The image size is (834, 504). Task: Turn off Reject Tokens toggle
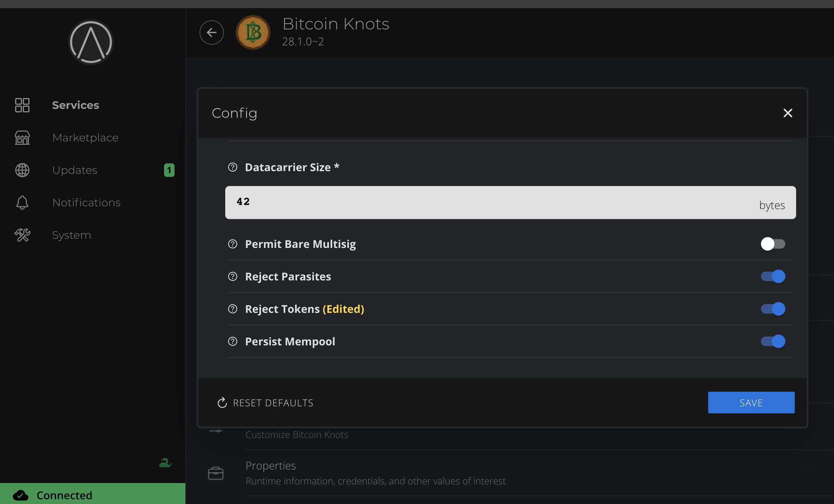tap(773, 309)
